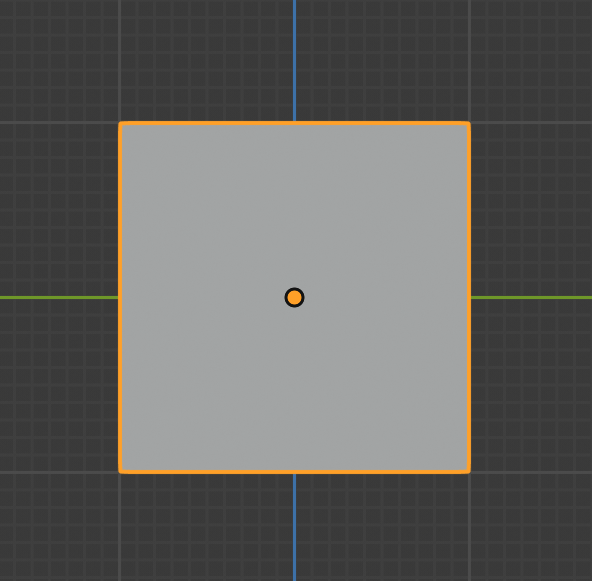
Task: Select the bottom-left corner of the plane
Action: (120, 472)
